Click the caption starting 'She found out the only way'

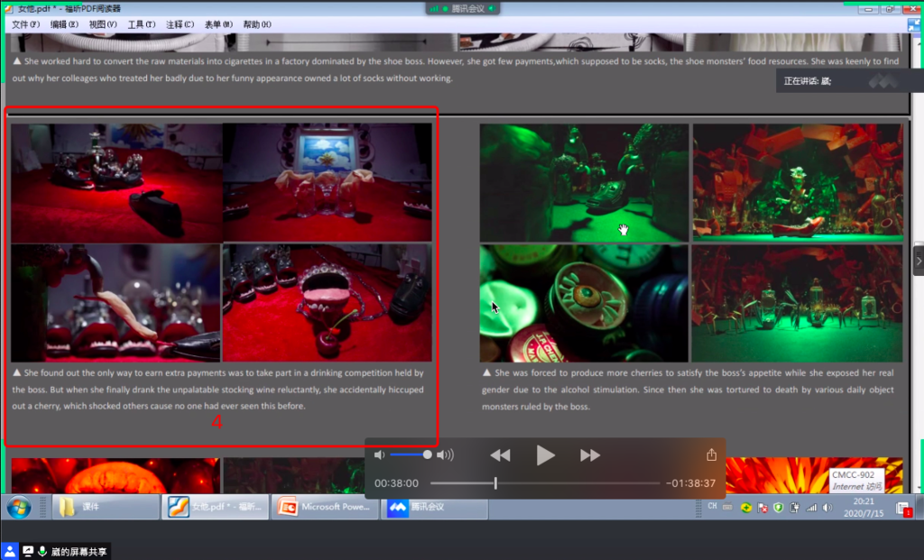[x=218, y=390]
